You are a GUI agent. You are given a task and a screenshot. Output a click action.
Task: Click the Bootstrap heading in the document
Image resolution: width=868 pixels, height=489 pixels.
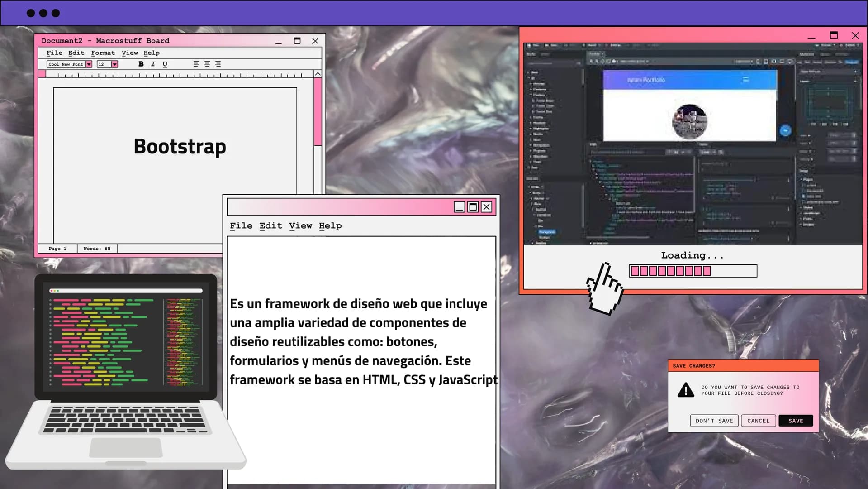tap(180, 146)
